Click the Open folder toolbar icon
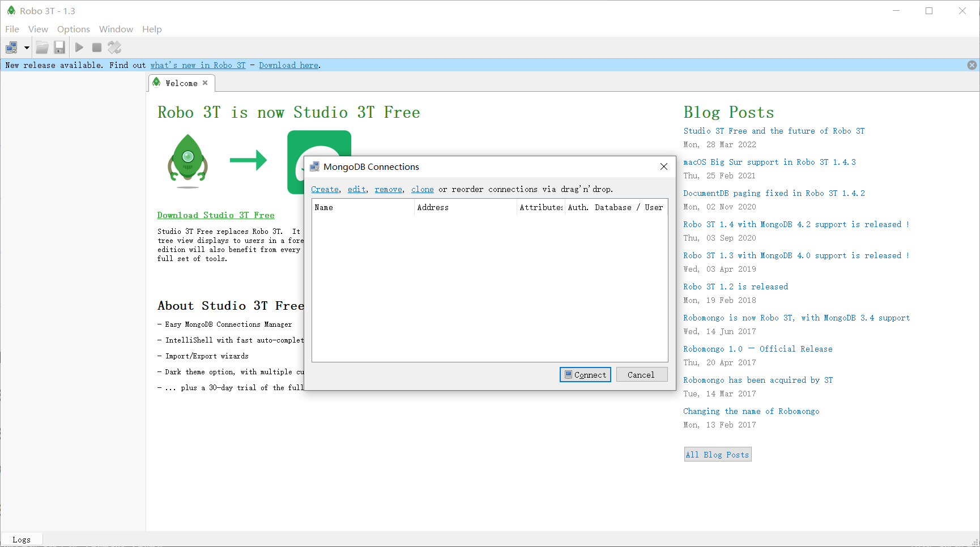980x547 pixels. (42, 48)
